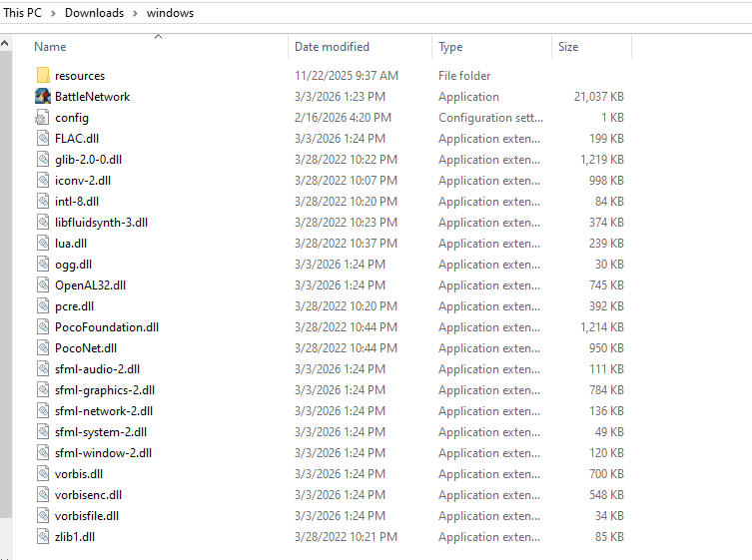This screenshot has width=752, height=560.
Task: Select the file name resources
Action: [80, 76]
